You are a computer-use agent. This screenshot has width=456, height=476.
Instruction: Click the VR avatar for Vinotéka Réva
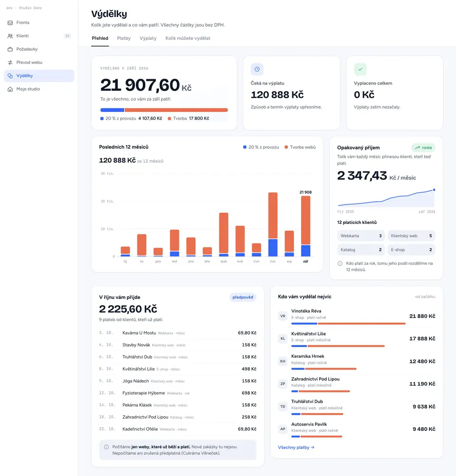pyautogui.click(x=283, y=316)
